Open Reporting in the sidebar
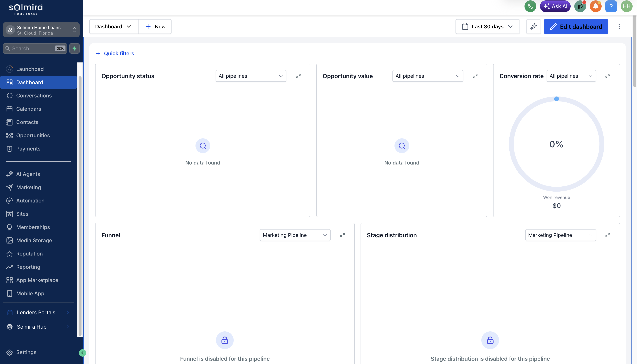Screen dimensions: 637x364 click(39, 267)
